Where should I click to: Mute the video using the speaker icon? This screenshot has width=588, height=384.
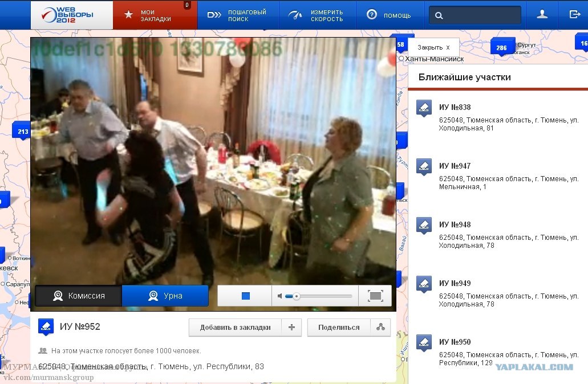(x=280, y=296)
